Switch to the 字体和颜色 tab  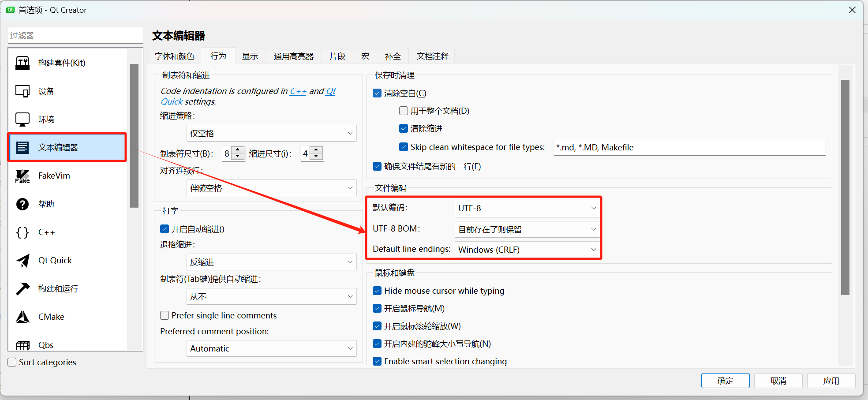[x=175, y=56]
